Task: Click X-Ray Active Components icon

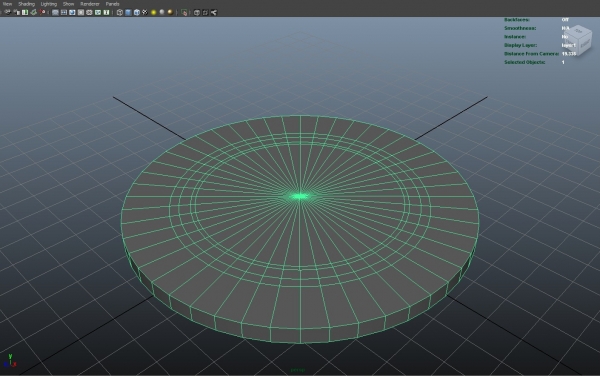Action: (x=205, y=12)
